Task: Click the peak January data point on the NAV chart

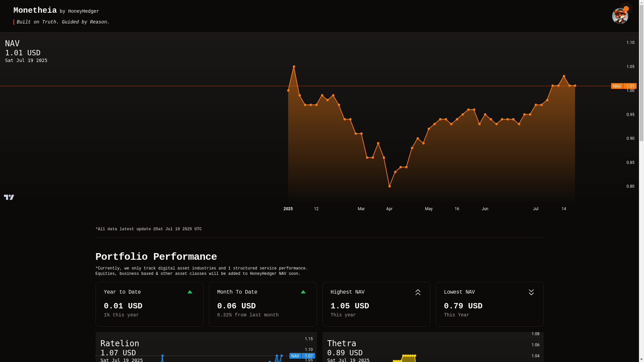Action: [294, 67]
